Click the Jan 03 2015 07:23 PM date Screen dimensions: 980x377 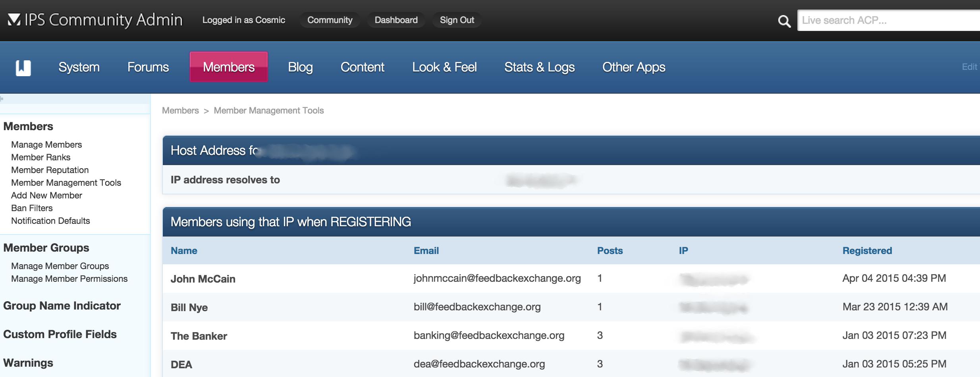click(895, 335)
